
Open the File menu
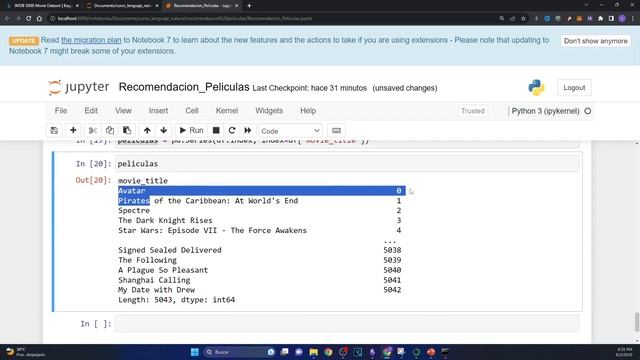pos(61,111)
